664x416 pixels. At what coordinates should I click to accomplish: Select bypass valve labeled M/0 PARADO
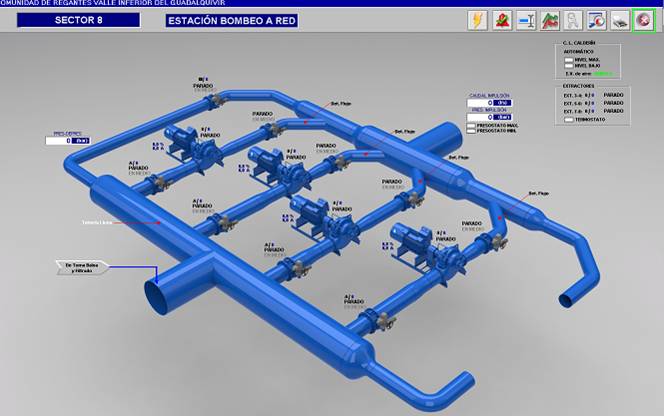214,101
